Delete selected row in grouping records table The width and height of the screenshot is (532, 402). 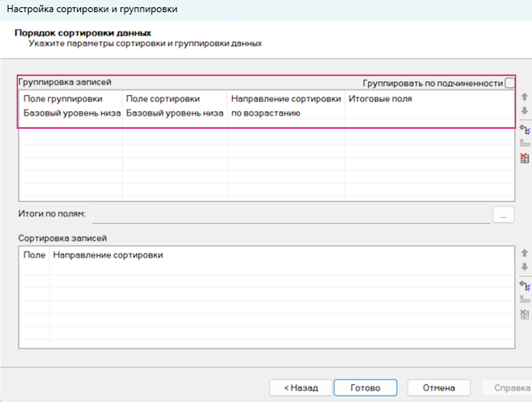pyautogui.click(x=525, y=143)
